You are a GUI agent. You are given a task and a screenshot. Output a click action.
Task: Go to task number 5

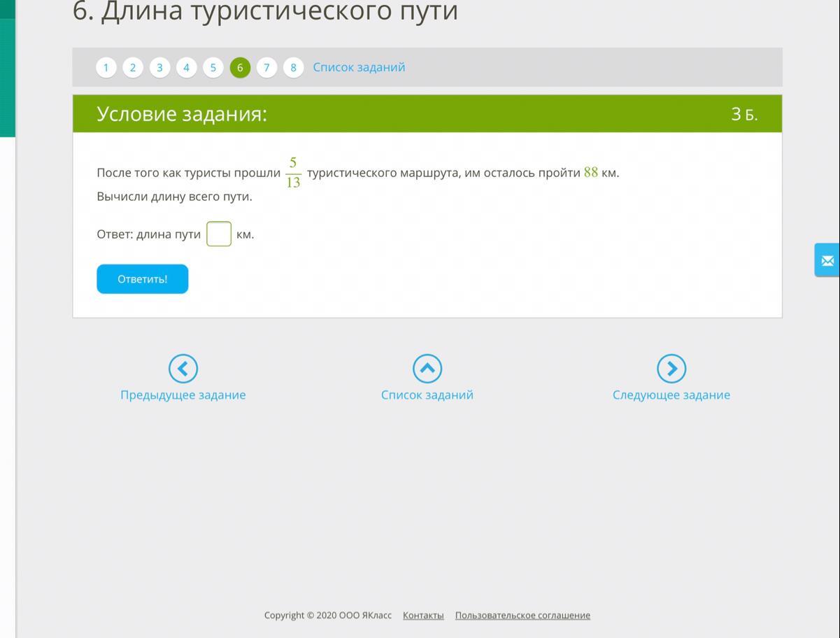tap(213, 67)
